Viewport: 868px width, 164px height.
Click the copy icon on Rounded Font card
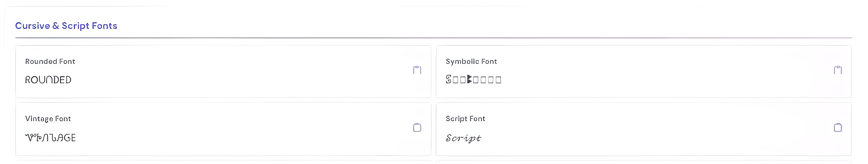417,70
